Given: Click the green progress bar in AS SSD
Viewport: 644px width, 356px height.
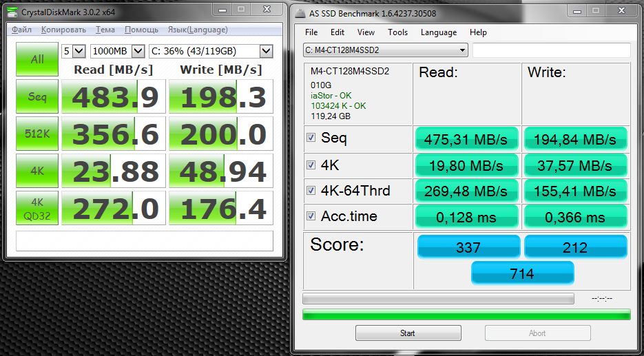Looking at the screenshot, I should tap(466, 315).
